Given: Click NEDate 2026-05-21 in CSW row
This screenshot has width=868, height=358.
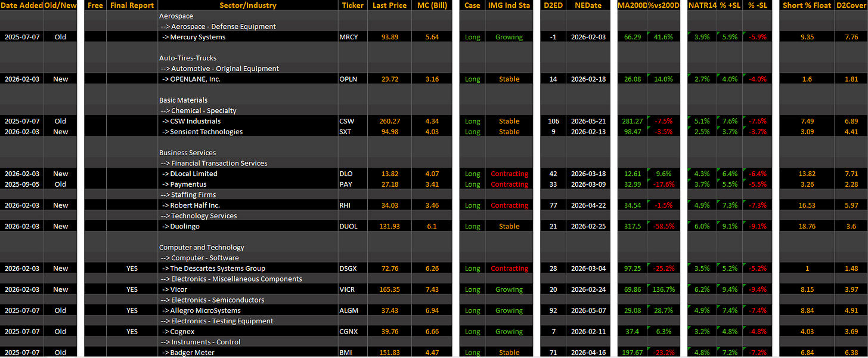Looking at the screenshot, I should click(587, 121).
